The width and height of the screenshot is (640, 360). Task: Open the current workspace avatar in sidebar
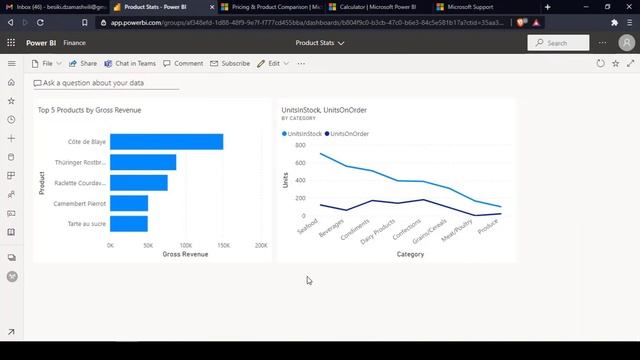coord(12,276)
